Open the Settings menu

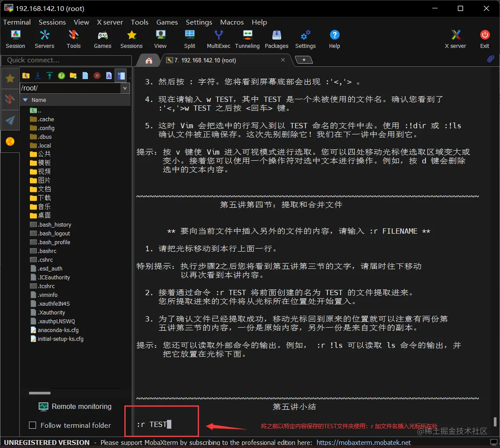pyautogui.click(x=199, y=22)
